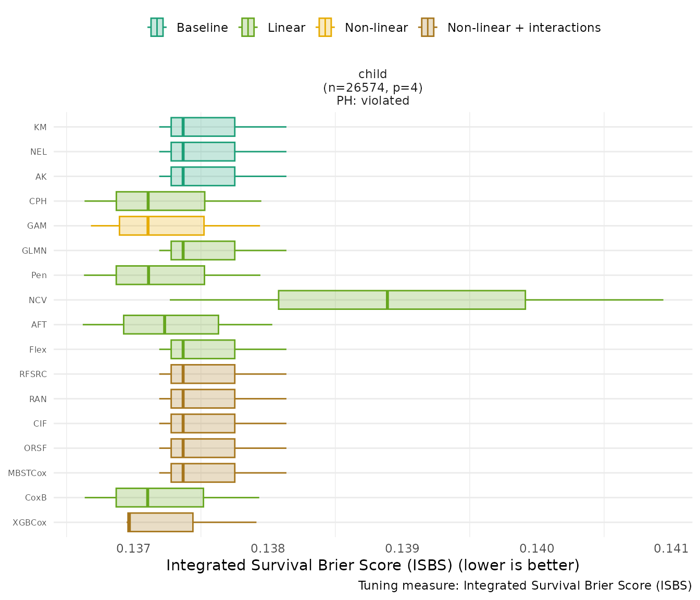Click the "Tuning measure" caption text
The image size is (700, 600).
pos(525,585)
